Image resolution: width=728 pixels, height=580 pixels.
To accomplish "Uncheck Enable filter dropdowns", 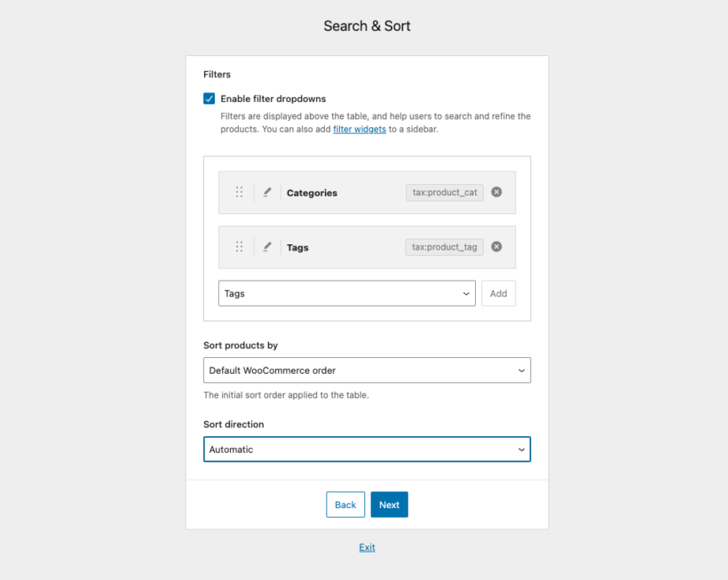I will tap(209, 99).
